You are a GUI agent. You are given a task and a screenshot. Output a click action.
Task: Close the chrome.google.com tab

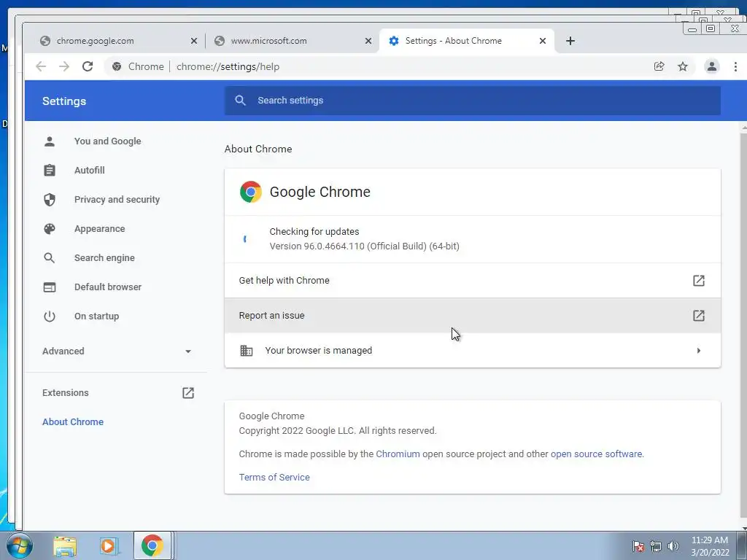pyautogui.click(x=194, y=41)
